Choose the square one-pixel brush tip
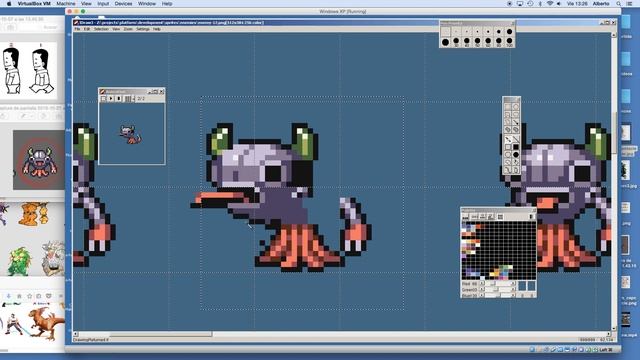 tap(445, 31)
